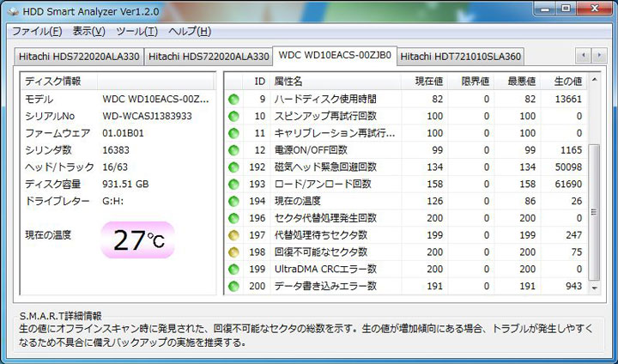Viewport: 618px width, 364px height.
Task: Select the 磁気ヘッド緊急回避回数 row
Action: coord(406,167)
